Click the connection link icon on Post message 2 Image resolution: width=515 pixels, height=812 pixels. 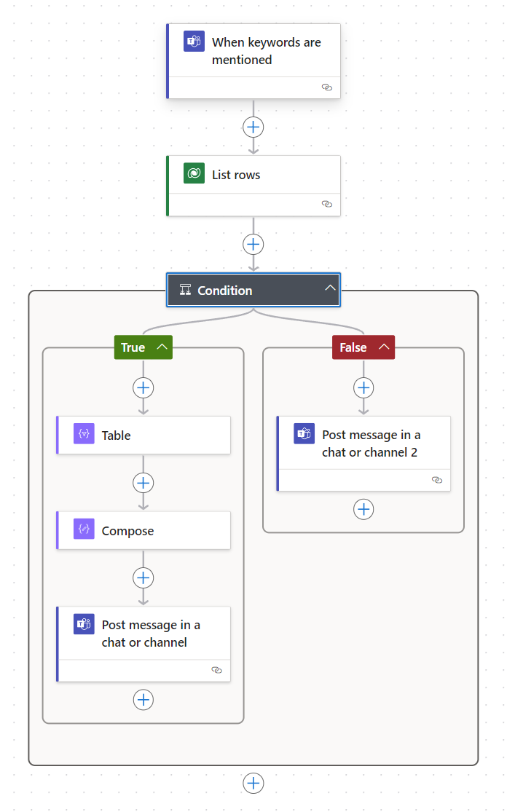pos(436,480)
